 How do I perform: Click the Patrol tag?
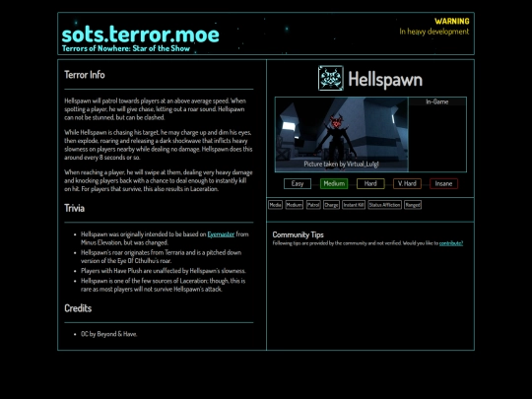click(x=313, y=205)
